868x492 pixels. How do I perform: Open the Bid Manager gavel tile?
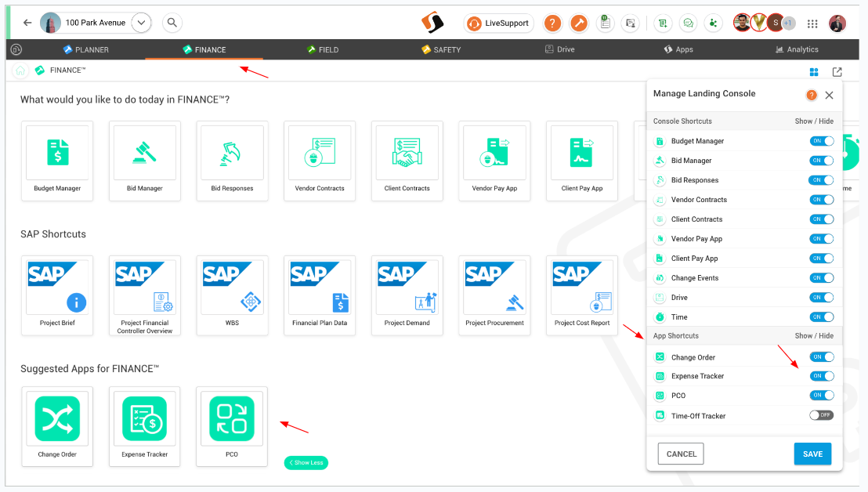pos(144,161)
